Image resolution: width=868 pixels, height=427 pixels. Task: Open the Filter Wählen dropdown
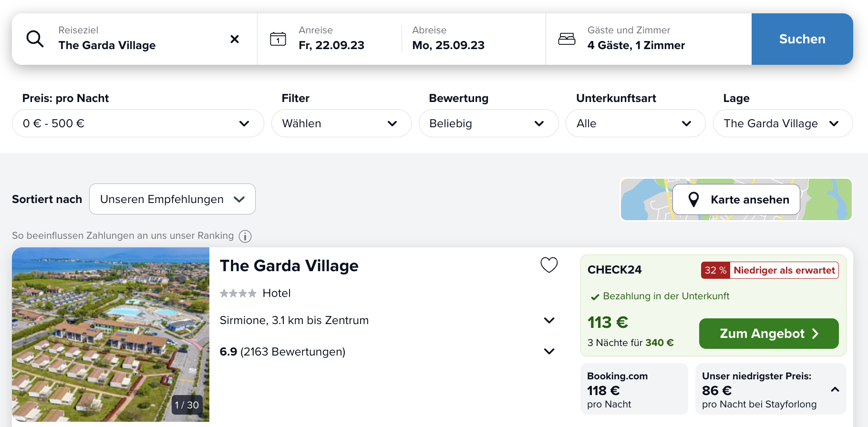pyautogui.click(x=341, y=123)
